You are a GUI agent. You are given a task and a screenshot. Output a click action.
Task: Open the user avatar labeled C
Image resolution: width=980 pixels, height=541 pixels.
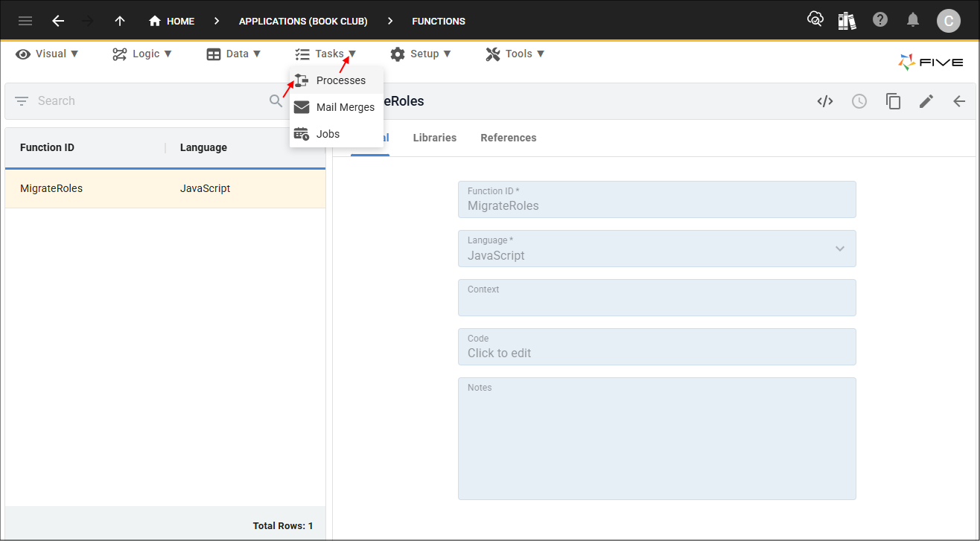tap(948, 21)
